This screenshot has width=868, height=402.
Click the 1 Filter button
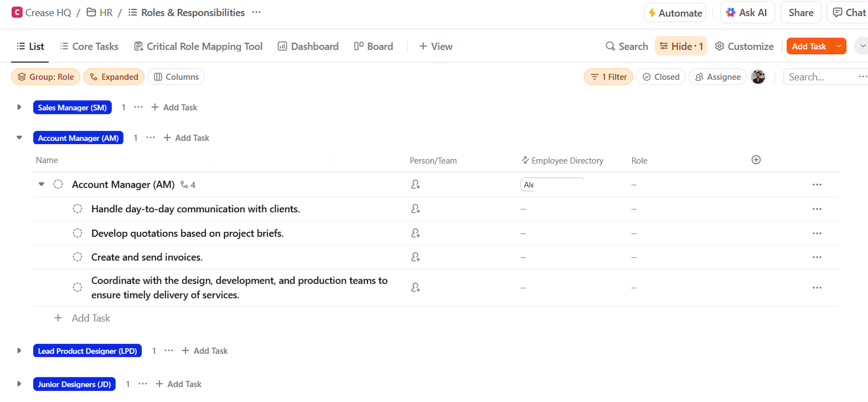pos(609,77)
